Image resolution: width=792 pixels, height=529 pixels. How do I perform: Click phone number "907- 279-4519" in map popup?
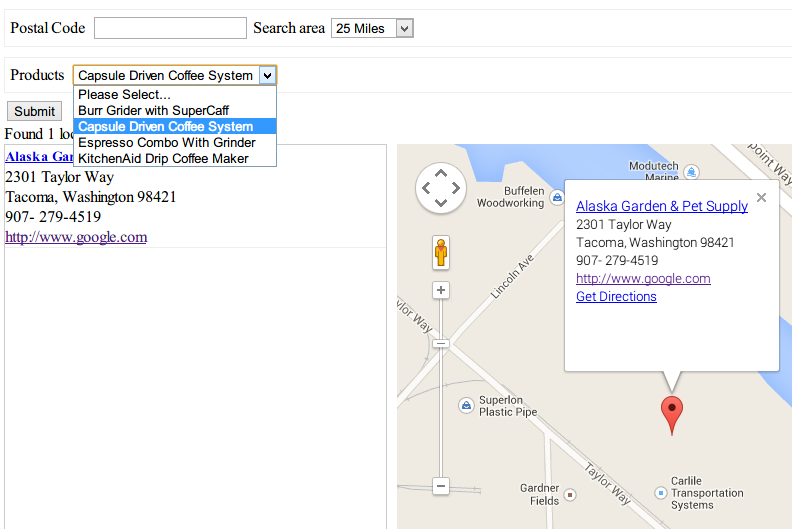[617, 261]
